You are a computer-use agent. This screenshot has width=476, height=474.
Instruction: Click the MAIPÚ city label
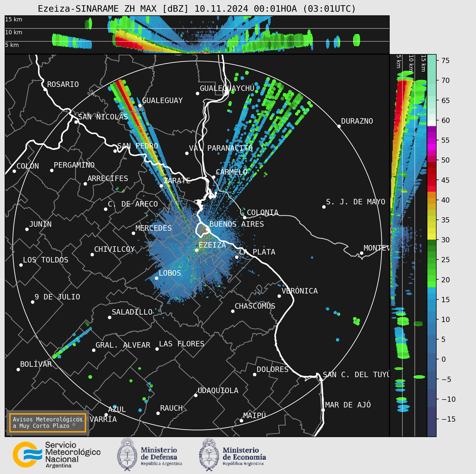(x=255, y=415)
